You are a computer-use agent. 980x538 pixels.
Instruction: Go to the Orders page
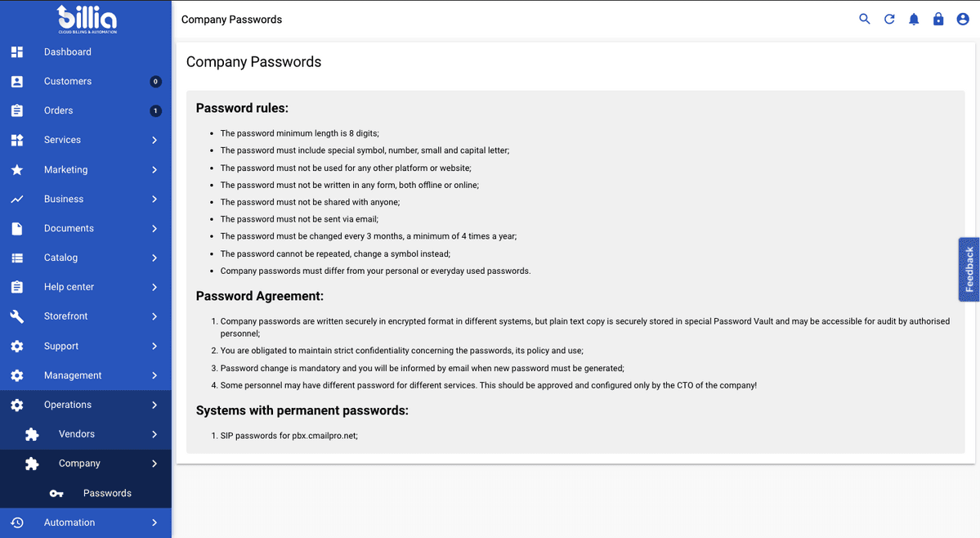(59, 111)
